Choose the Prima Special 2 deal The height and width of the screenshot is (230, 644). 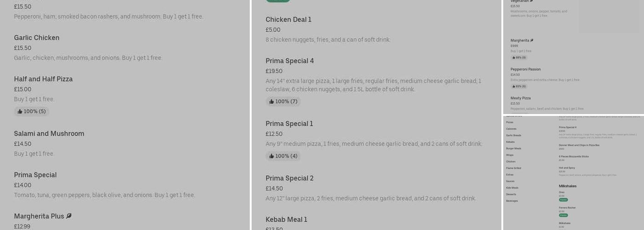pyautogui.click(x=289, y=178)
